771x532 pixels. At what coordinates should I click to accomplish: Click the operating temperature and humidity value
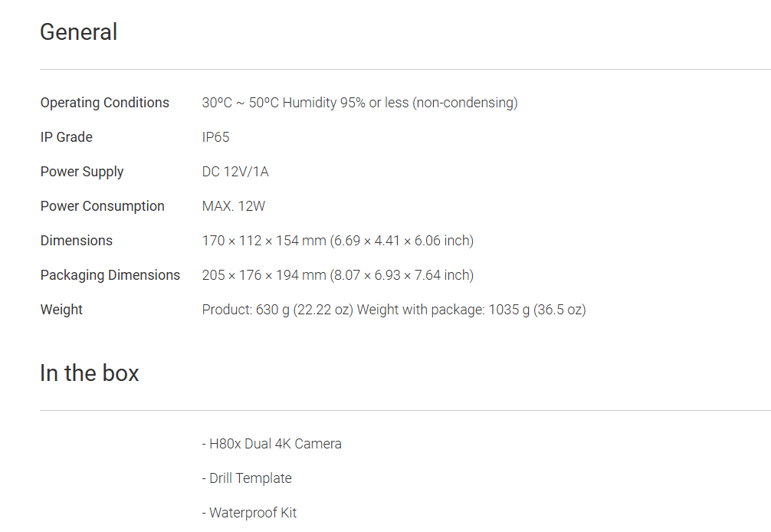(x=359, y=103)
